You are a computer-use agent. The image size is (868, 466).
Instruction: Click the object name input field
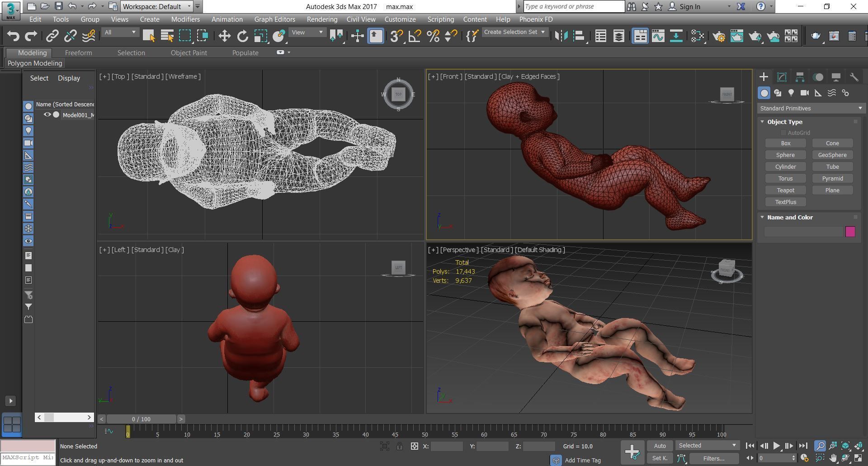pyautogui.click(x=804, y=232)
